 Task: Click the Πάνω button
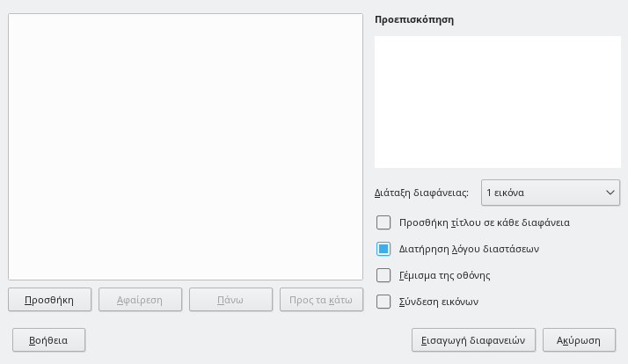pyautogui.click(x=230, y=300)
